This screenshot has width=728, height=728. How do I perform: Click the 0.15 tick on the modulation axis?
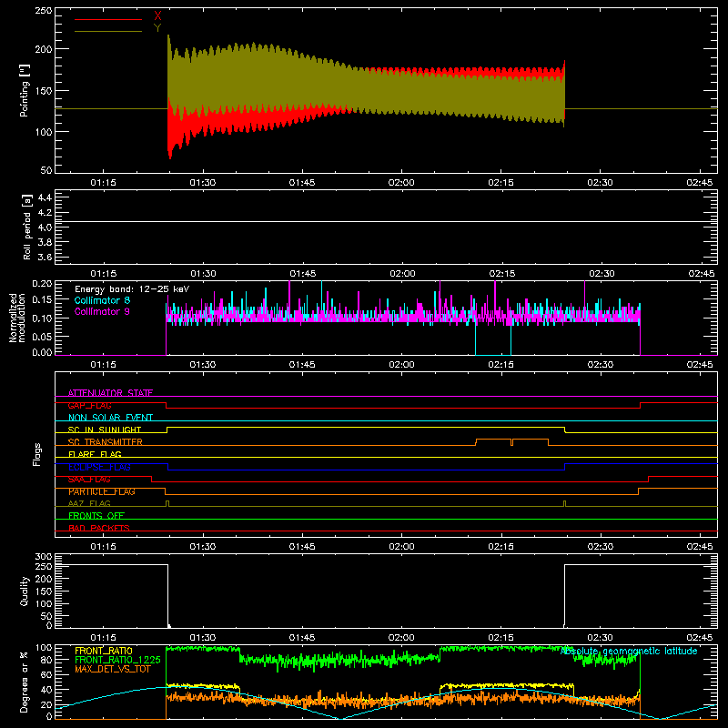coord(42,300)
